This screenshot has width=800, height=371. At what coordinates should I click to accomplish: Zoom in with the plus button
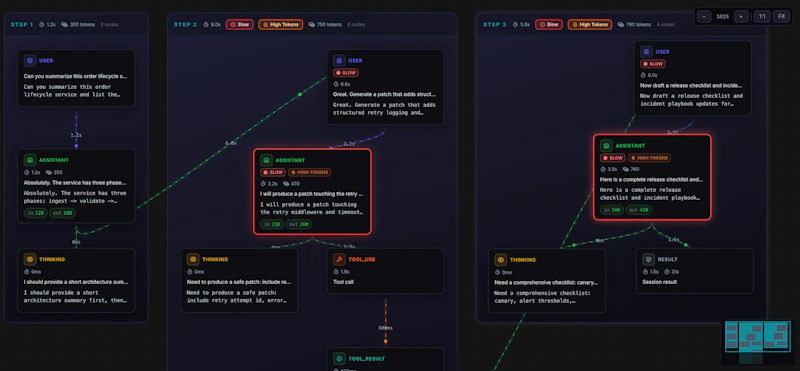[741, 16]
